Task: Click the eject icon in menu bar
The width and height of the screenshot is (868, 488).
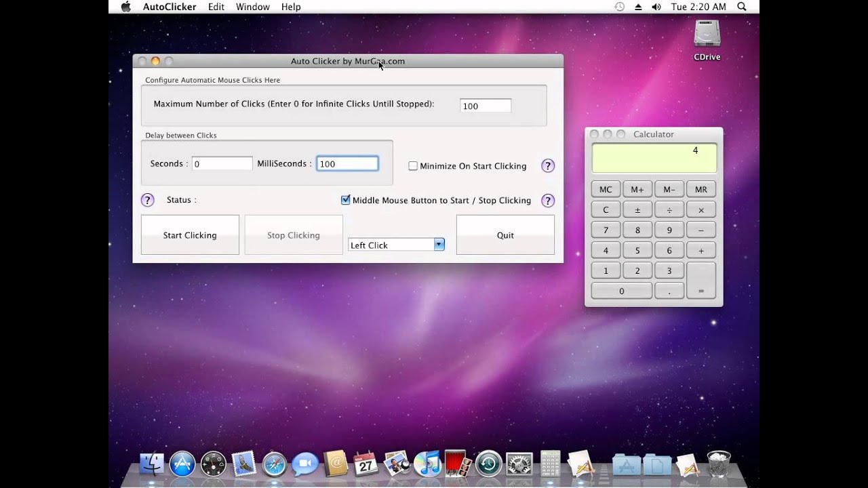Action: 637,7
